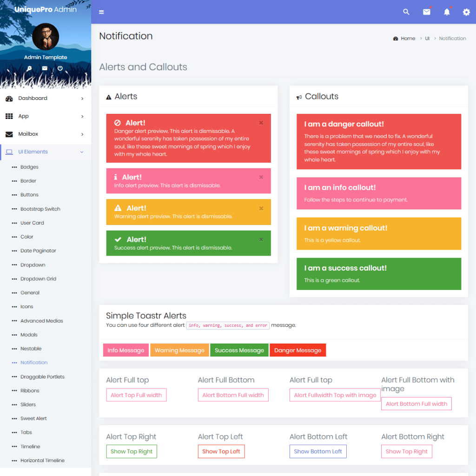Open the notifications bell icon

[x=446, y=12]
